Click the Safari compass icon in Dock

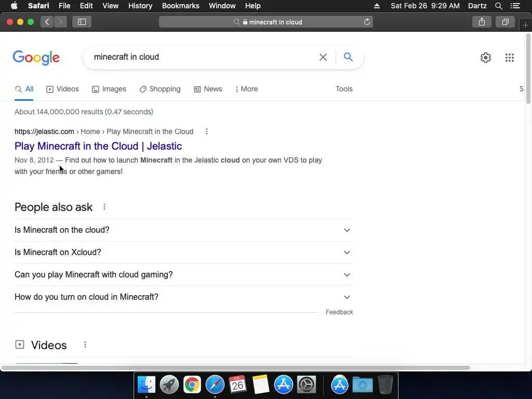coord(215,384)
